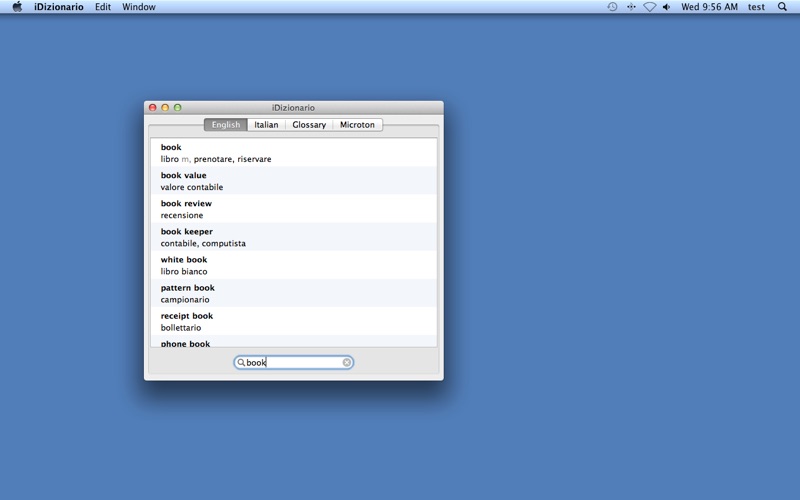Select the 'book keeper' entry
800x500 pixels.
tap(294, 237)
